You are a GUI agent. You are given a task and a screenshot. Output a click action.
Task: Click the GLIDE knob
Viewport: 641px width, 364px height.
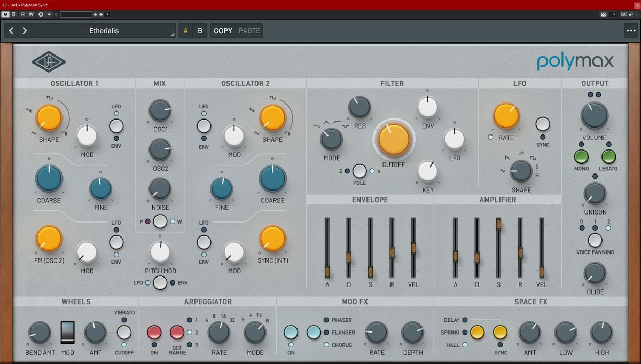click(x=595, y=273)
